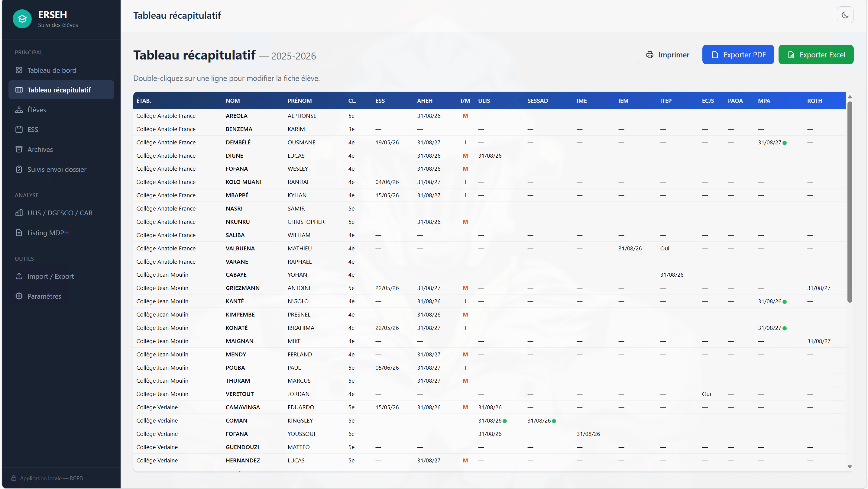The height and width of the screenshot is (489, 868).
Task: Click 31/08/26 IME date in FOFANA YOUSSOUF's row
Action: (x=588, y=434)
